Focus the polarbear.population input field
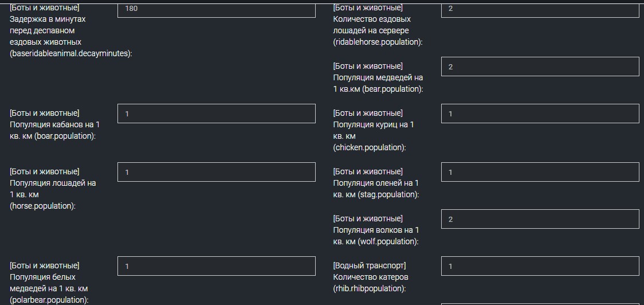This screenshot has height=305, width=644. 216,266
